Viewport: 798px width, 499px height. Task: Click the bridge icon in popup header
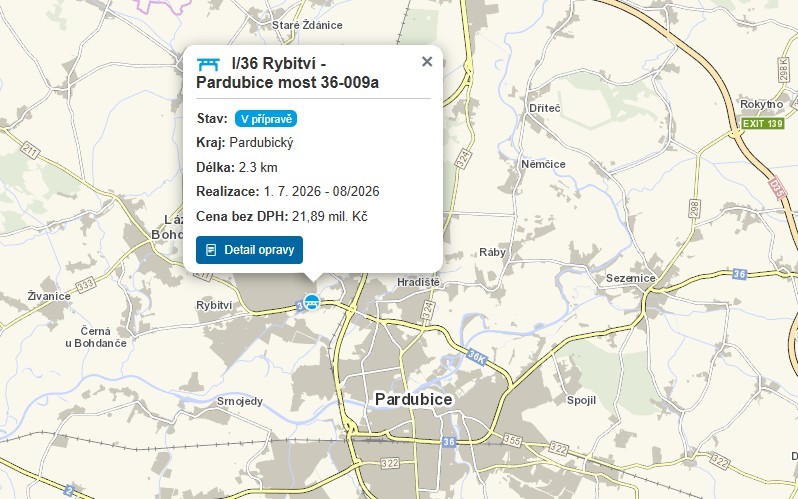pos(208,64)
